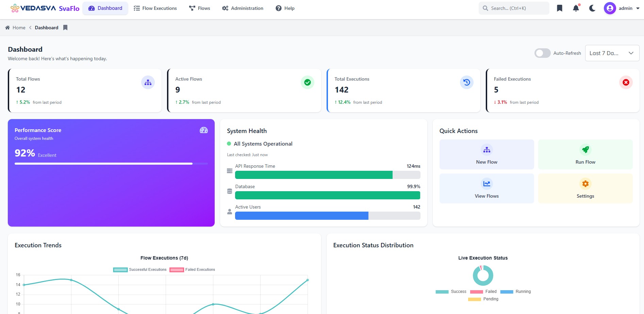Image resolution: width=644 pixels, height=314 pixels.
Task: Click the chart icon in View Flows tile
Action: [x=487, y=184]
